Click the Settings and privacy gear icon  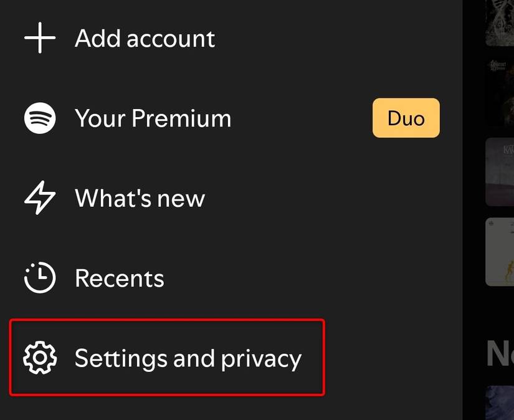39,358
